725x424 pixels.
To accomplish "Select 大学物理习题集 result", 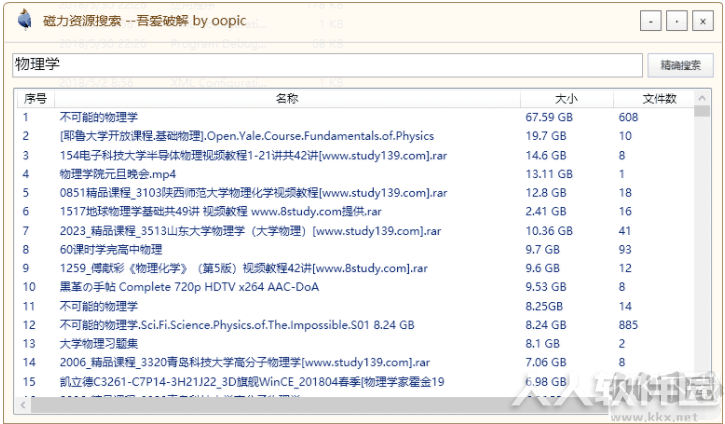I will (x=98, y=344).
